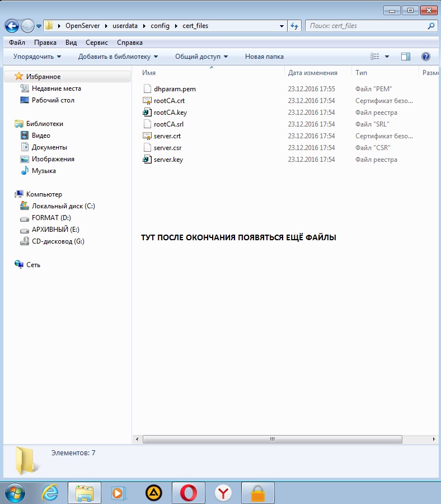
Task: Click the refresh button beside address bar
Action: tap(295, 26)
